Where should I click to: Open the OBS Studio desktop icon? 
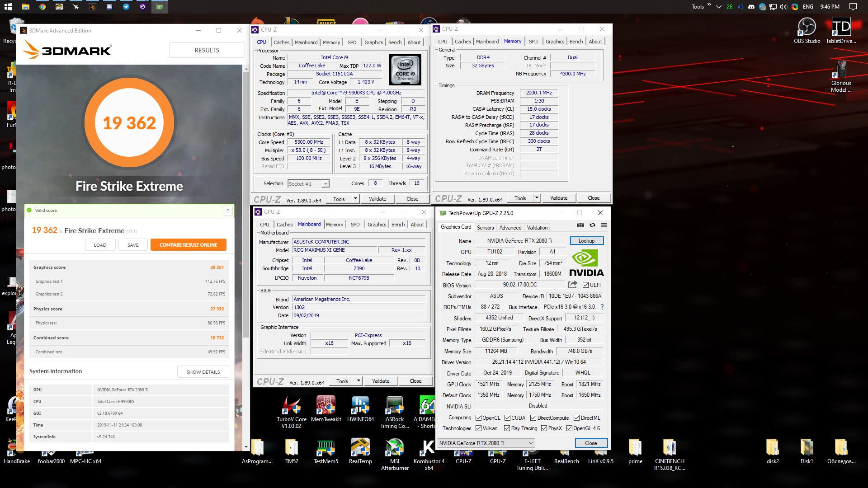[x=807, y=31]
